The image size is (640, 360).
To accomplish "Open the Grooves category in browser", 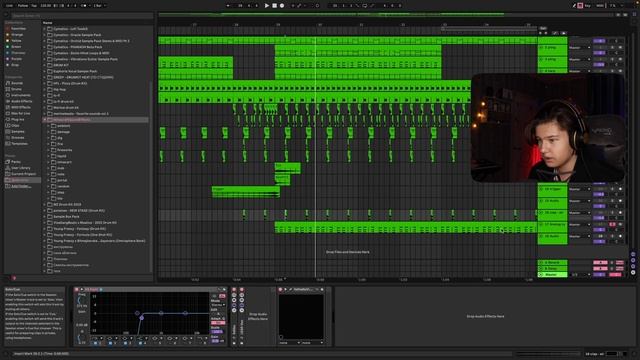I will [18, 138].
